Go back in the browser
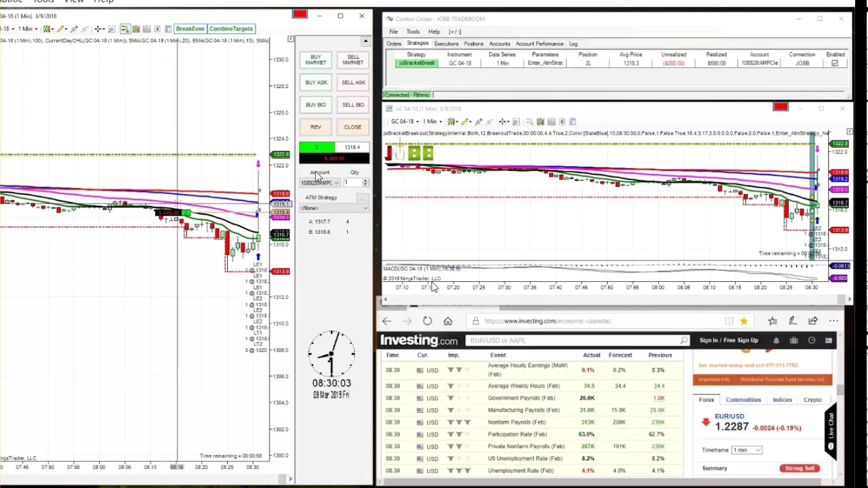 coord(387,321)
